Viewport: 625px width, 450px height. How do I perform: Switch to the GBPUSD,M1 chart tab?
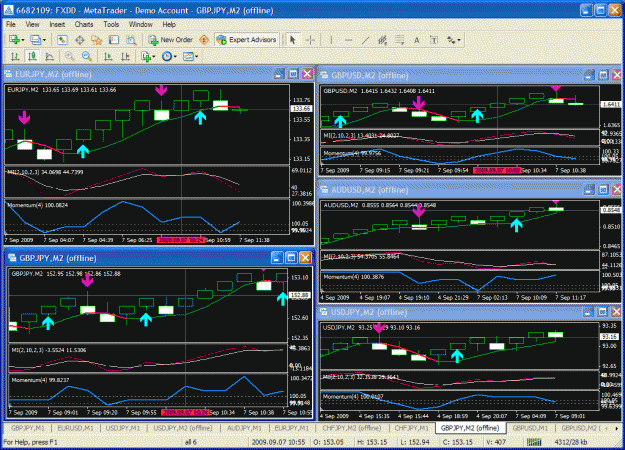(x=530, y=428)
